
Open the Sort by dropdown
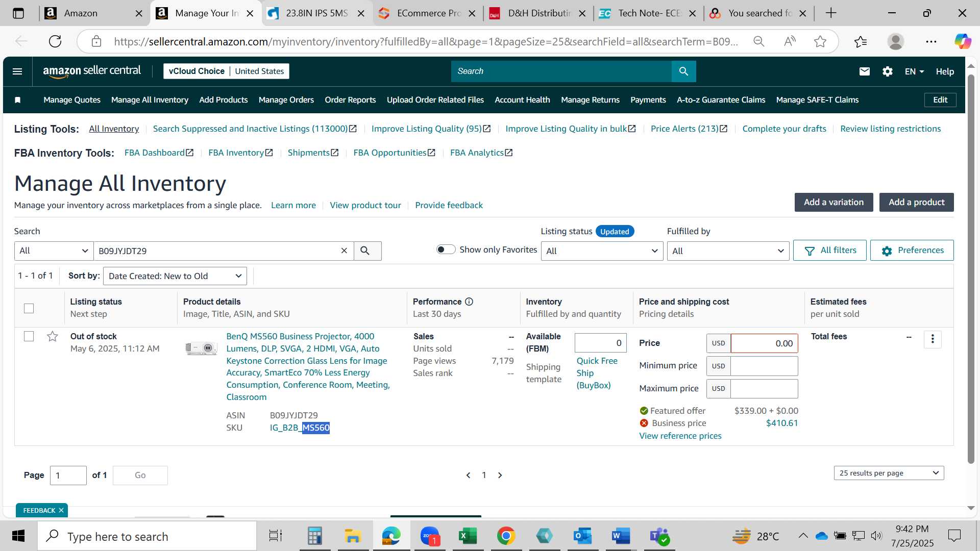pos(175,276)
